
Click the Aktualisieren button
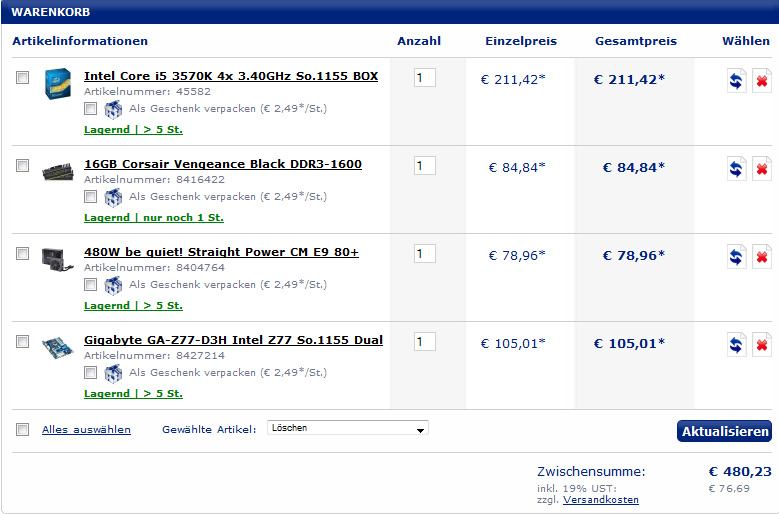pyautogui.click(x=724, y=431)
